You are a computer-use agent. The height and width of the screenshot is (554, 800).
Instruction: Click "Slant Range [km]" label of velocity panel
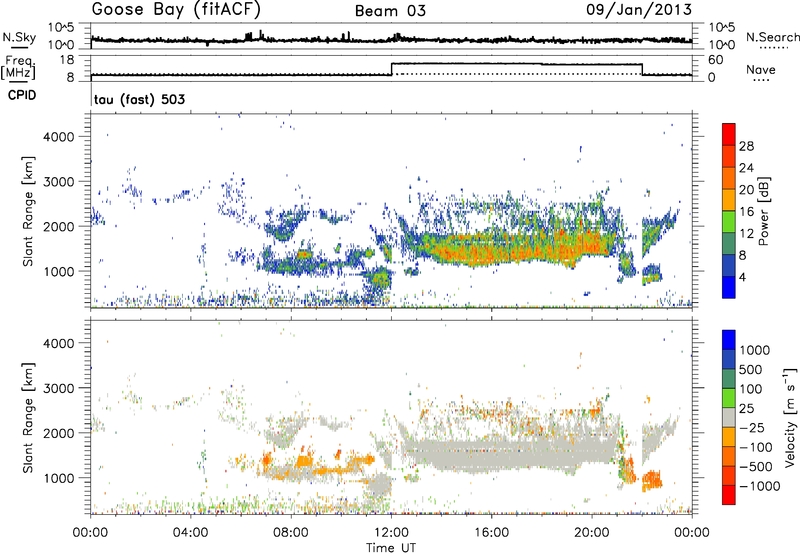[28, 417]
